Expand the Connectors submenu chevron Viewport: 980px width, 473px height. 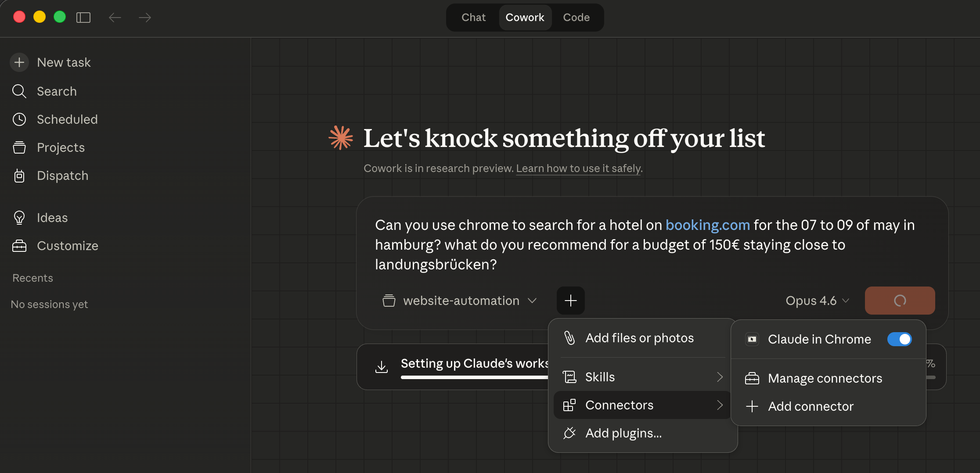tap(720, 405)
